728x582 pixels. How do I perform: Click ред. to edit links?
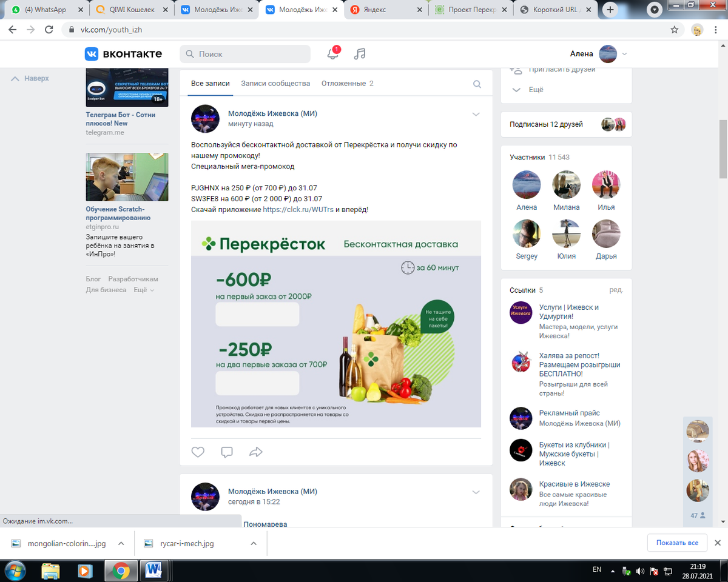tap(616, 290)
